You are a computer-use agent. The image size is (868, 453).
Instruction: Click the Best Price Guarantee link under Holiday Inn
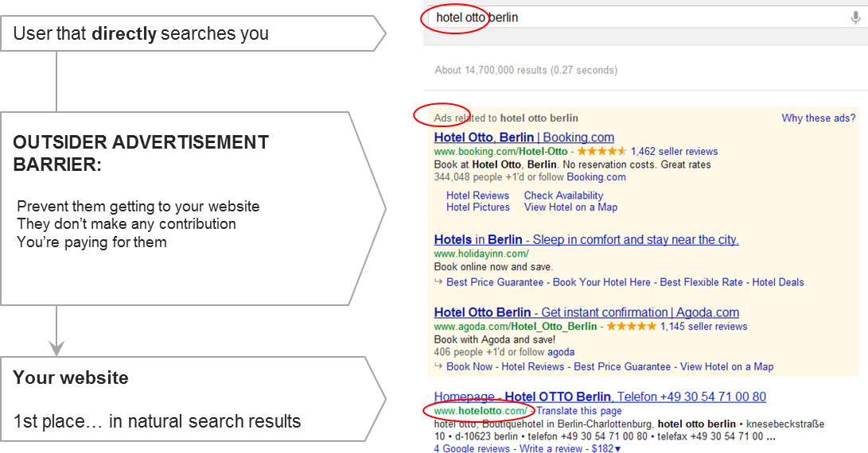[495, 282]
